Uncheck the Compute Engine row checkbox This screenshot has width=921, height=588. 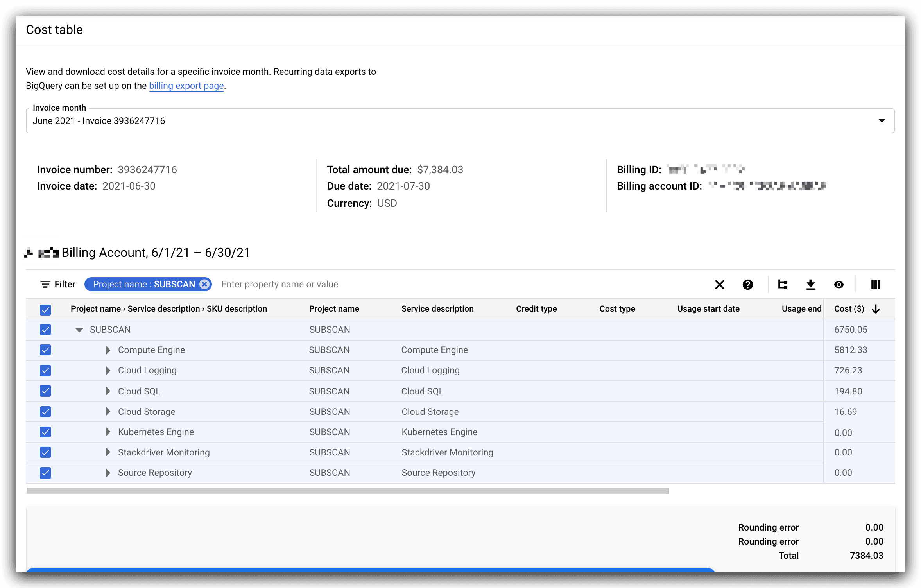click(x=45, y=350)
